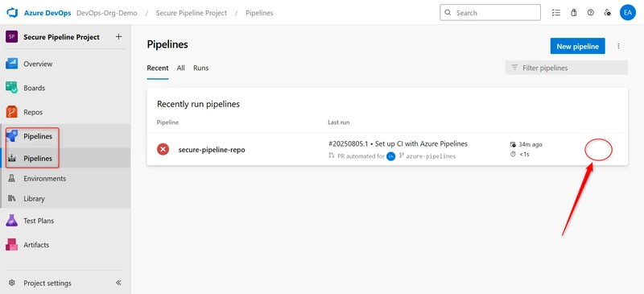
Task: Click the EA avatar in the last run row
Action: point(390,156)
